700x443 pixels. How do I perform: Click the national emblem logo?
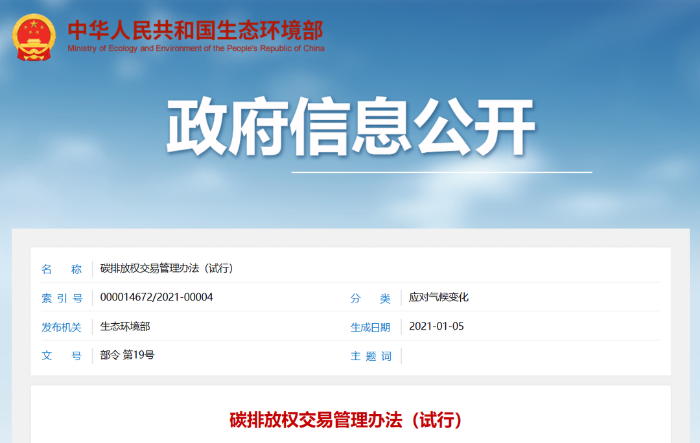pos(35,37)
